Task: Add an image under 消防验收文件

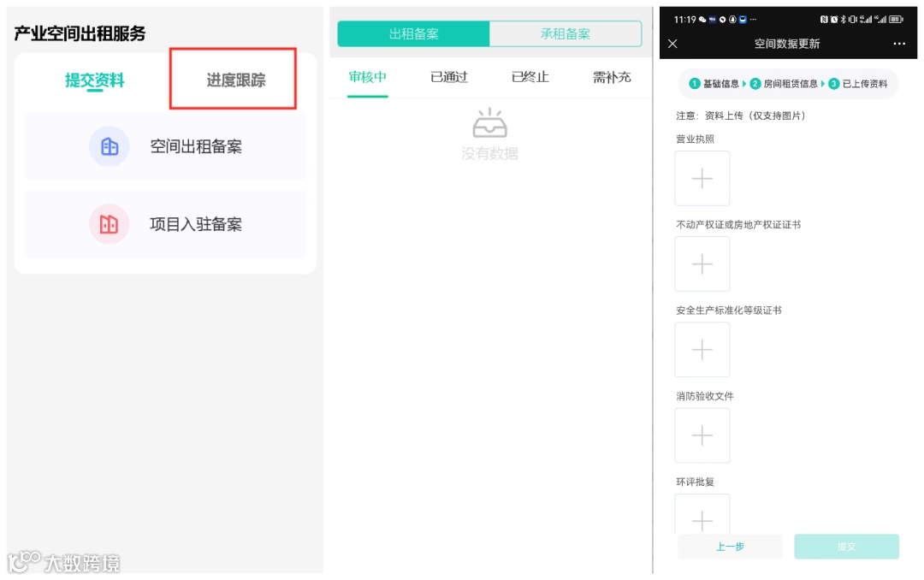Action: coord(702,435)
